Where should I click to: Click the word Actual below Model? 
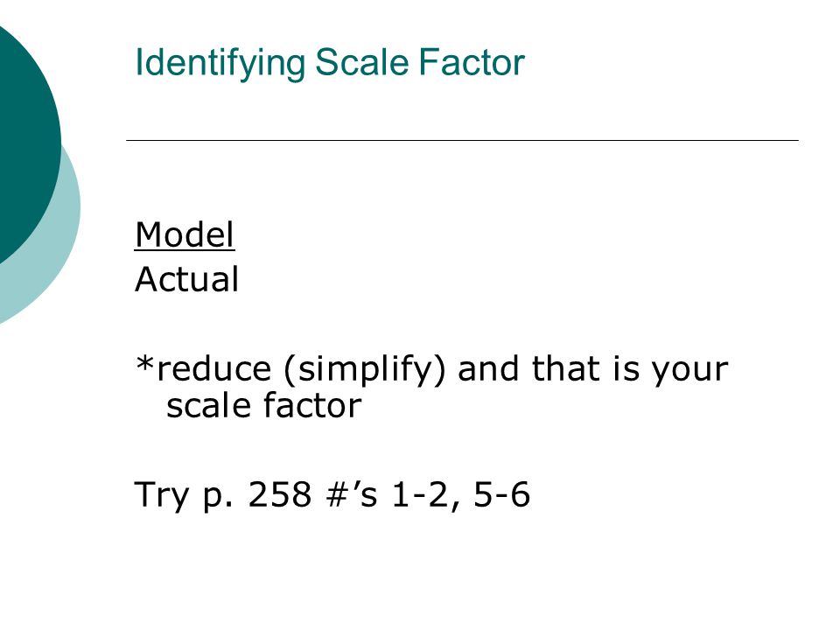point(186,279)
